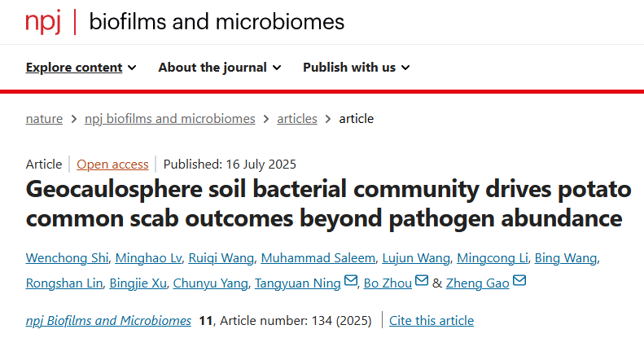The width and height of the screenshot is (644, 338).
Task: Open npj biofilms and microbiomes breadcrumb
Action: point(170,119)
